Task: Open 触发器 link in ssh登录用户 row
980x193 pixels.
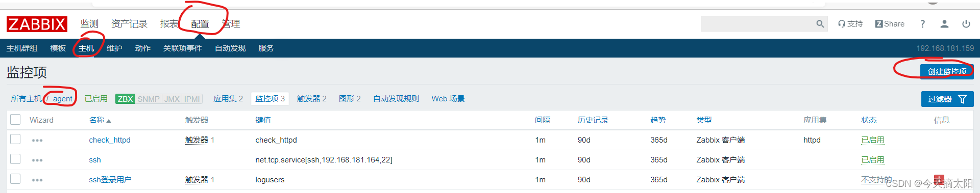Action: (197, 180)
